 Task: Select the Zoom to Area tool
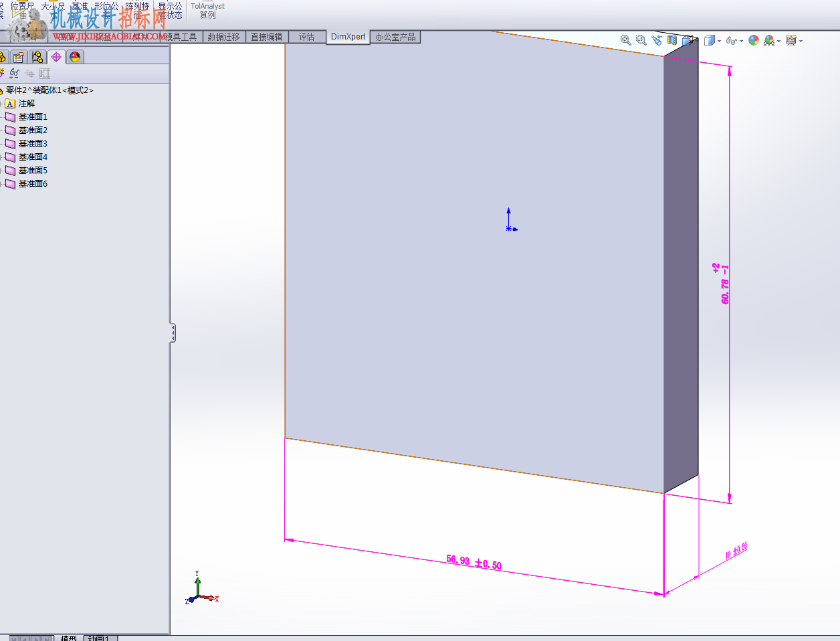coord(641,40)
